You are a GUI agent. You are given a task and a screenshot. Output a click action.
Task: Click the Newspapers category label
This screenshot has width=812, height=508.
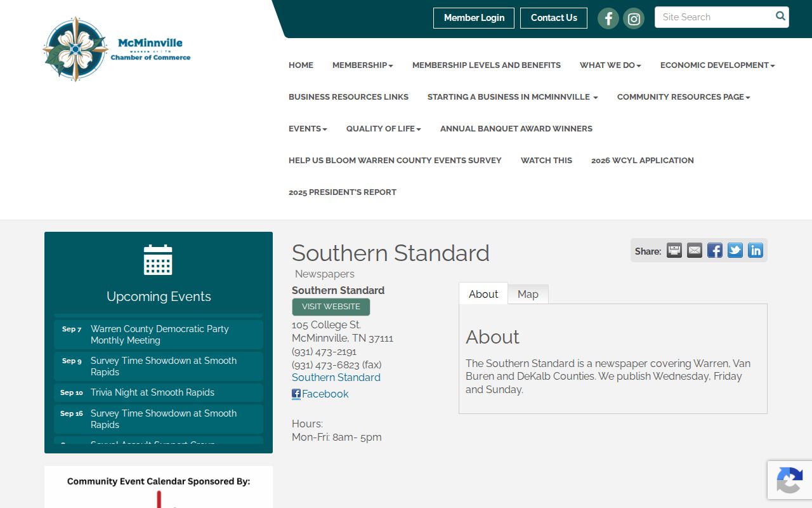(325, 274)
